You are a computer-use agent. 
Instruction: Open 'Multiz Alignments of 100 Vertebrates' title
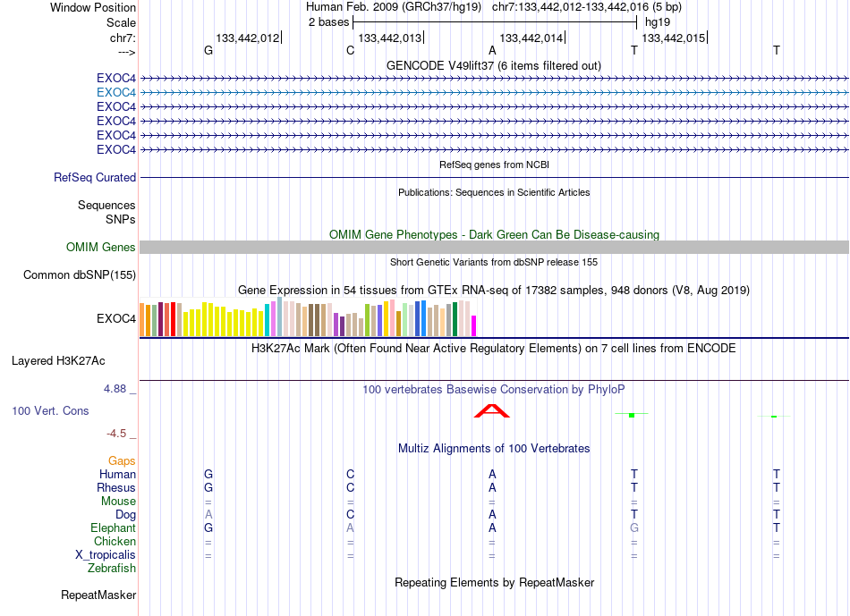[x=494, y=448]
